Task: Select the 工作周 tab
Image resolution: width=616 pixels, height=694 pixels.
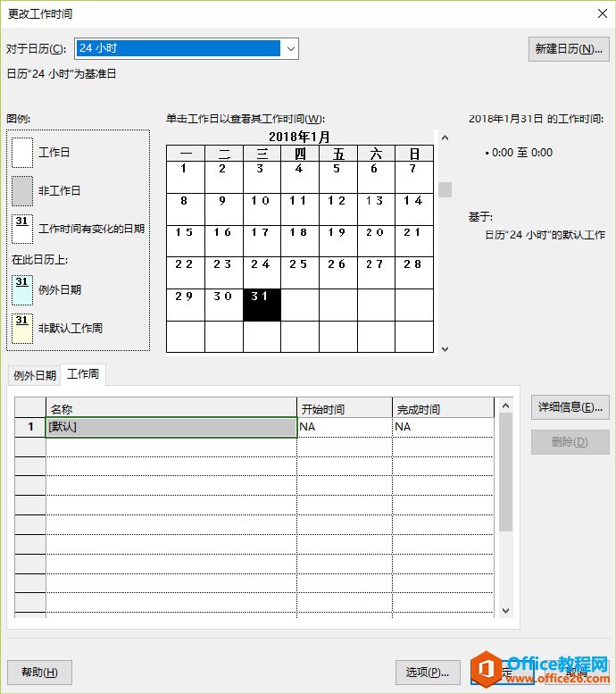Action: [x=84, y=375]
